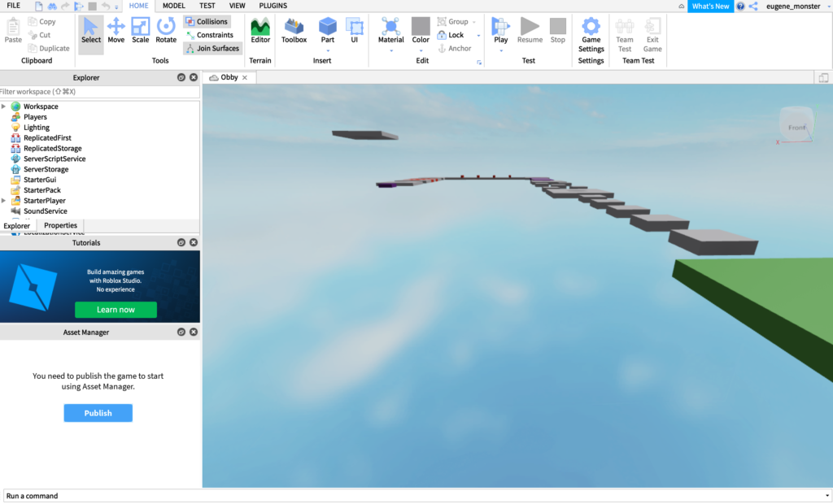Open the Toolbox
The width and height of the screenshot is (833, 504).
tap(294, 31)
